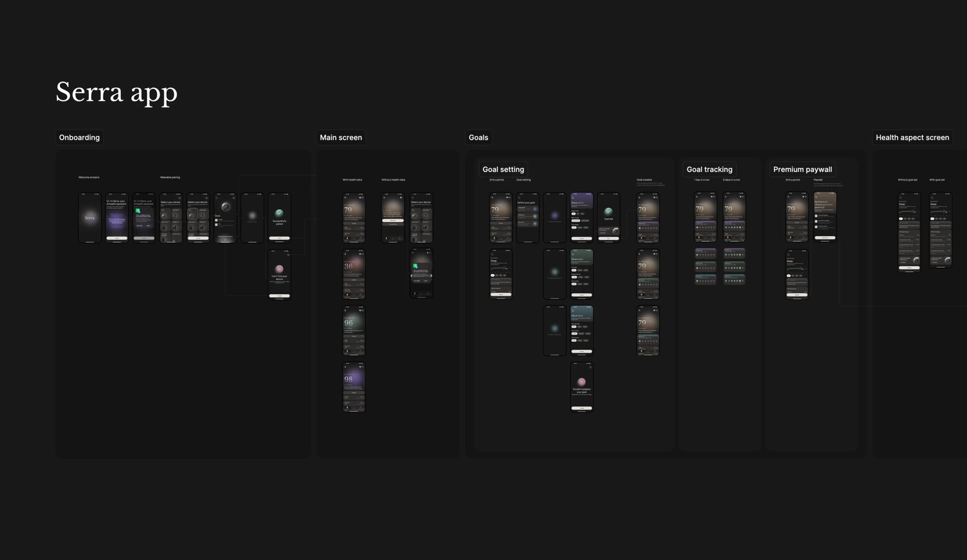Screen dimensions: 967x560
Task: Select the 'Wearable pairing' label in Onboarding
Action: [170, 178]
